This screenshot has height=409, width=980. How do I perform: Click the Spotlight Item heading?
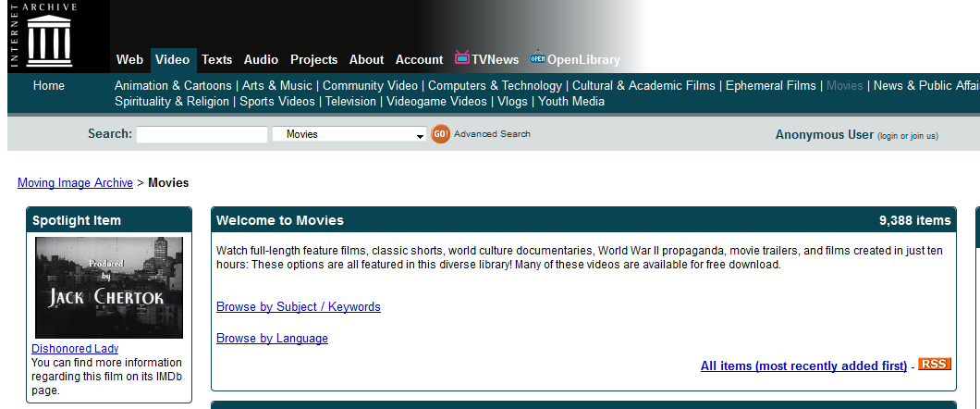77,220
